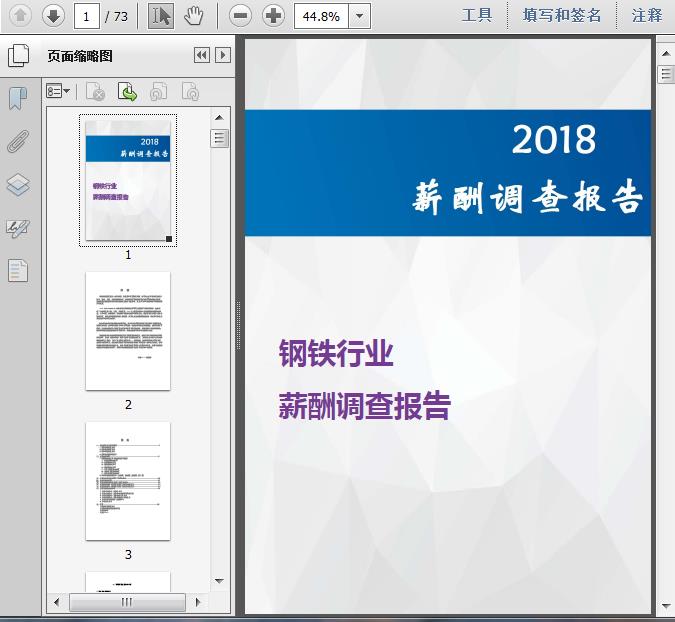Click the 页面缩略图 panel title
Screen dimensions: 675x622
click(x=80, y=56)
